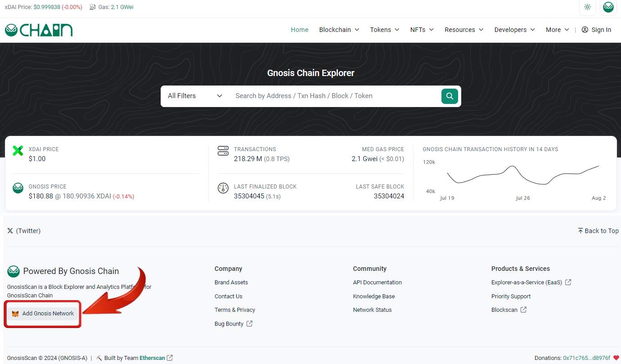The width and height of the screenshot is (621, 364).
Task: Click the green search magnifier button
Action: coord(450,96)
